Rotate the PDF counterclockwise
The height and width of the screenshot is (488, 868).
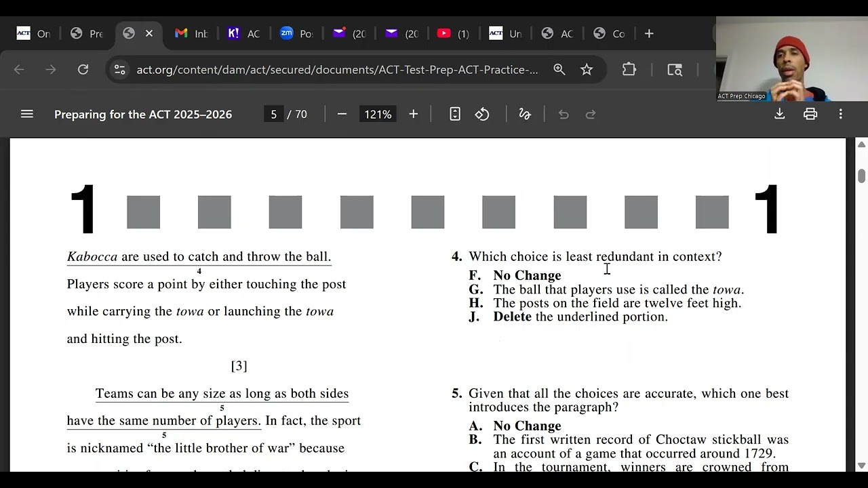coord(482,114)
